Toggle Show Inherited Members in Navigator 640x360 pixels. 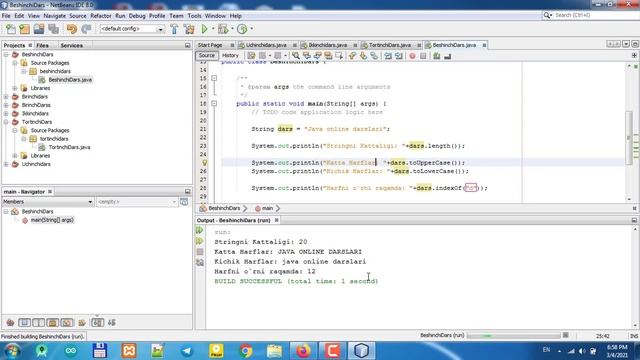10,323
